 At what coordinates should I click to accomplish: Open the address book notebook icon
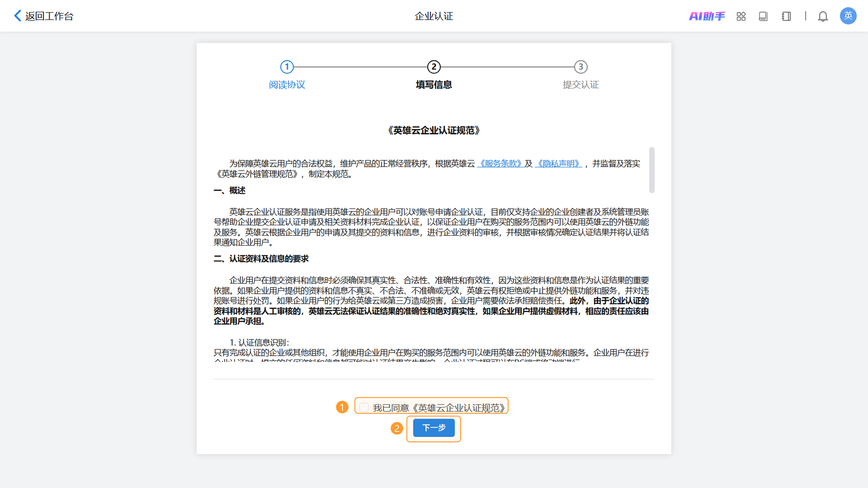pyautogui.click(x=786, y=16)
